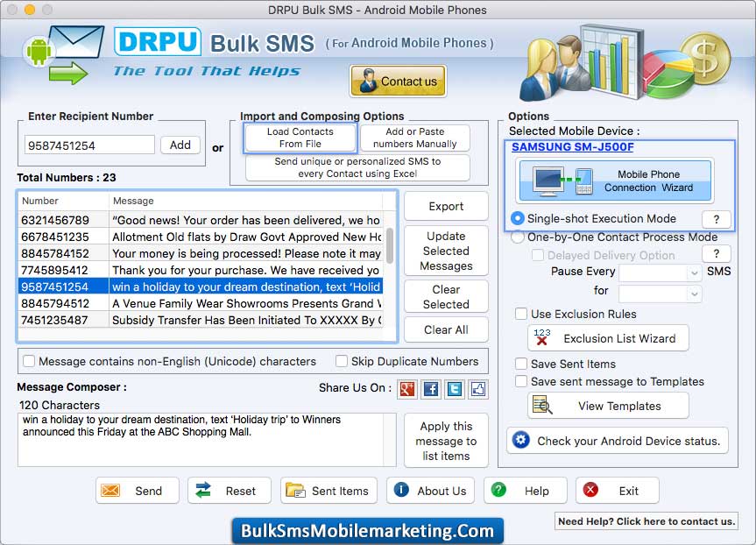
Task: Click the Google Plus share icon
Action: click(407, 389)
